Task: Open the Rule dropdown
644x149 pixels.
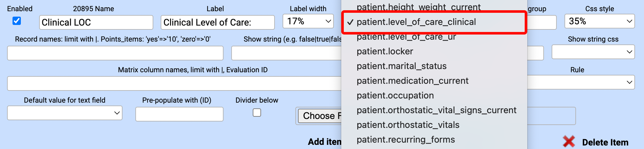Action: 580,82
